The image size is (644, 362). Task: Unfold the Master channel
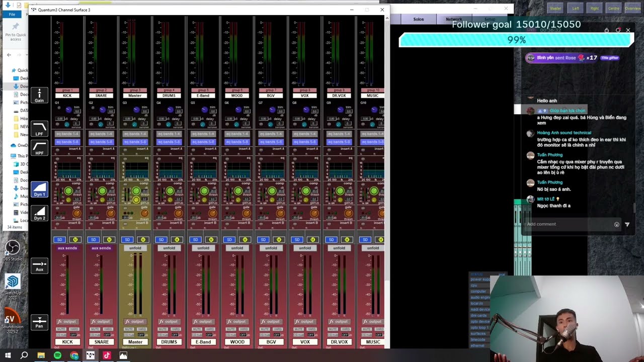pos(135,248)
